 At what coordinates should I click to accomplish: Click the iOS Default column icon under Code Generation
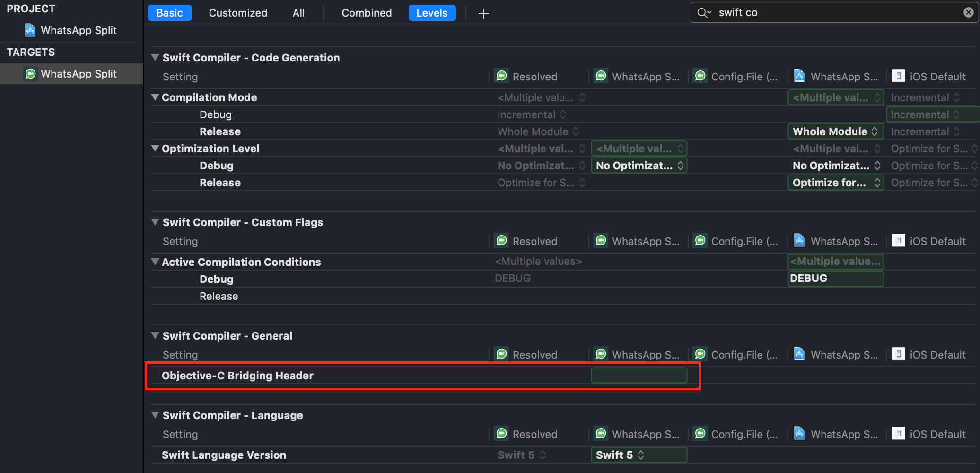click(898, 76)
